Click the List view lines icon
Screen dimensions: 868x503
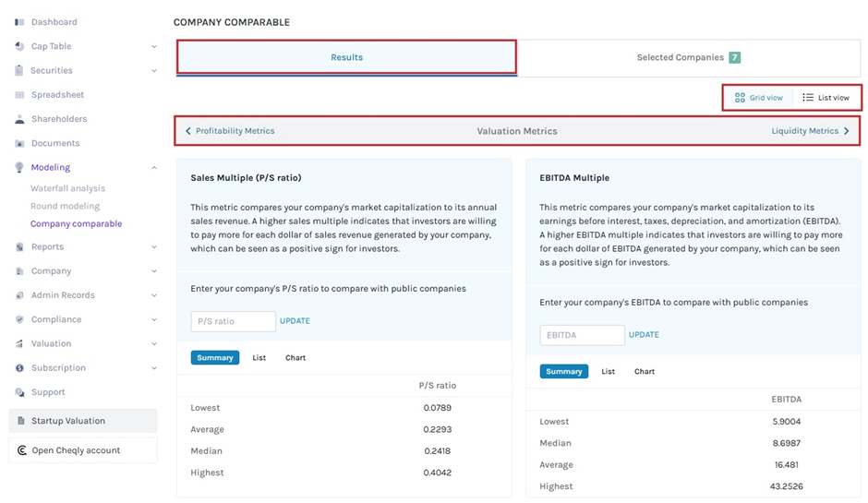point(808,98)
